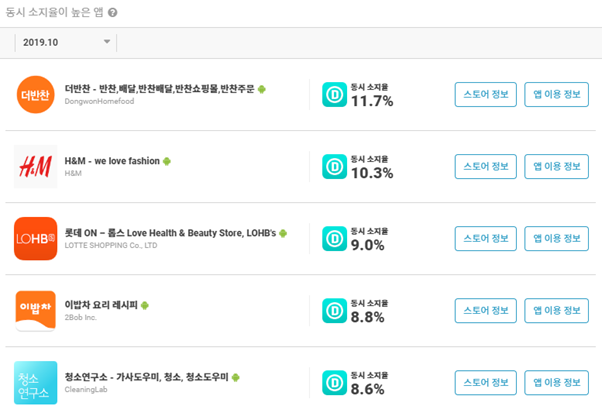Click the H&M app logo icon

[x=35, y=167]
